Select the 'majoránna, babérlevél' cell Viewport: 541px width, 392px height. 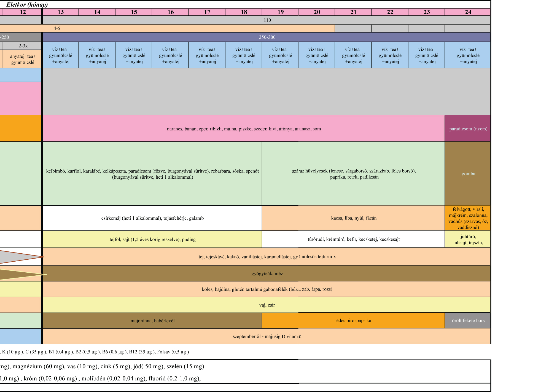(x=152, y=321)
